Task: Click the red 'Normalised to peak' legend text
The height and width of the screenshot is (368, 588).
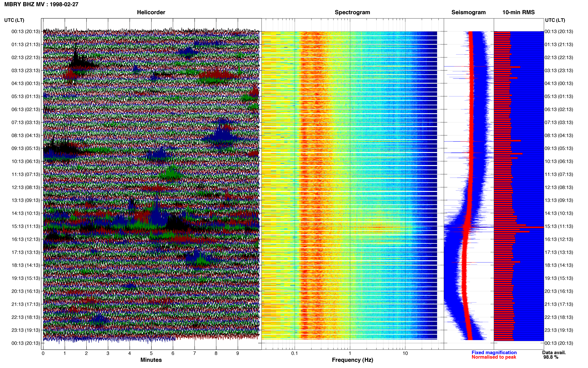Action: pyautogui.click(x=494, y=357)
